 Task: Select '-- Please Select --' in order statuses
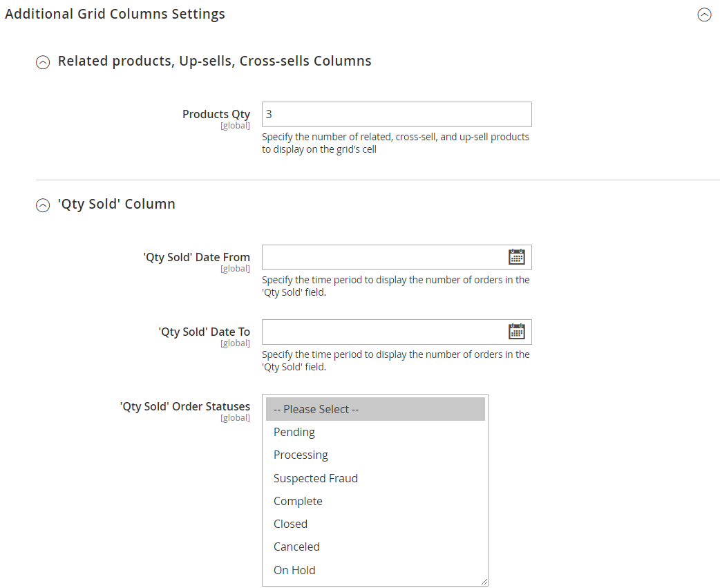click(375, 409)
